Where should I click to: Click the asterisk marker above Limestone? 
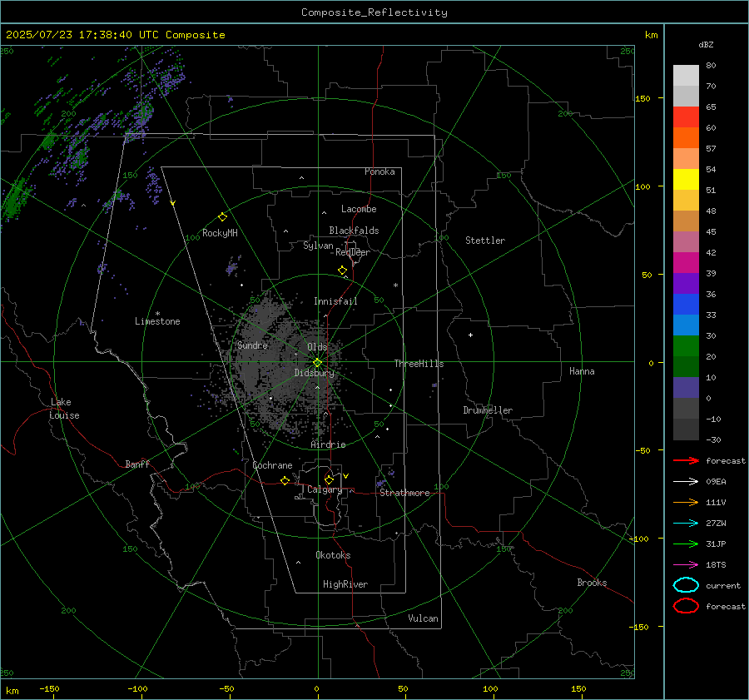pyautogui.click(x=157, y=314)
